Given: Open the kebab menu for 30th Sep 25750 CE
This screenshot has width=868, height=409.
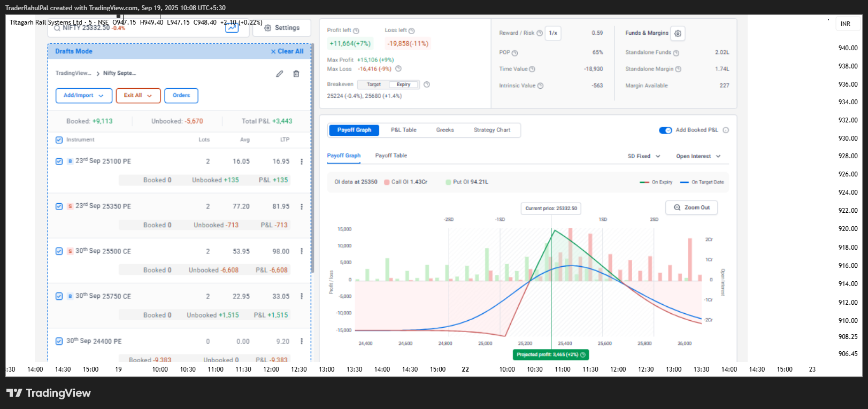Looking at the screenshot, I should point(302,296).
